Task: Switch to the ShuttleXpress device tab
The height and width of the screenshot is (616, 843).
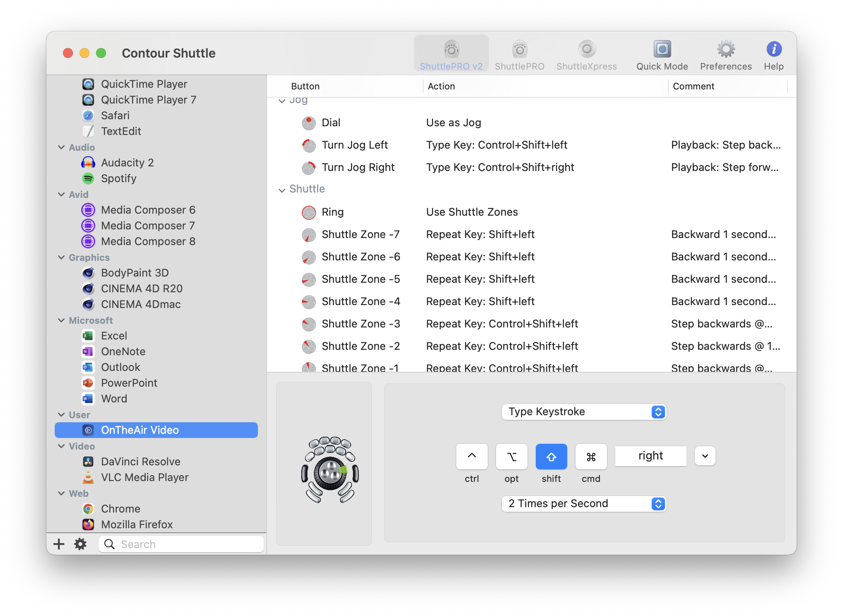Action: pos(586,54)
